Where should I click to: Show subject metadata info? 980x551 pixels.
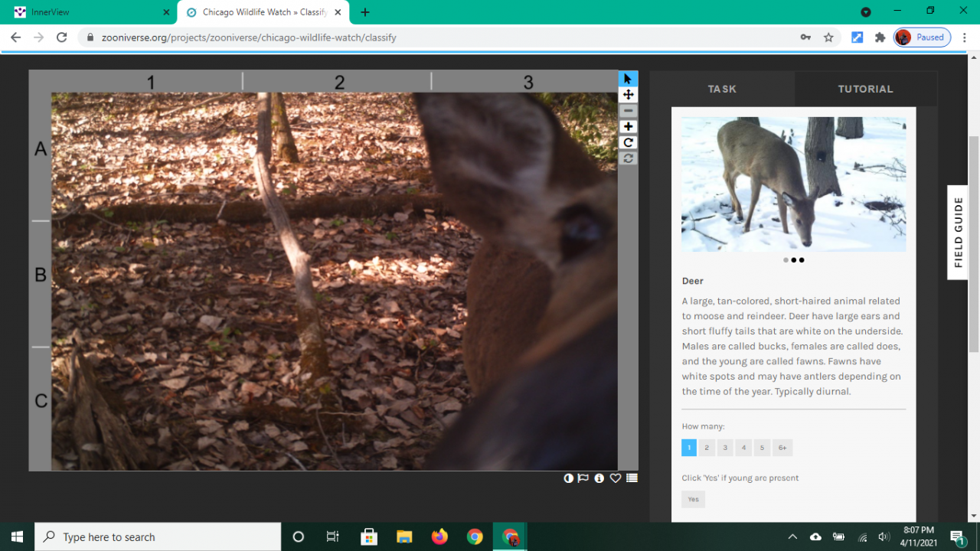point(599,478)
